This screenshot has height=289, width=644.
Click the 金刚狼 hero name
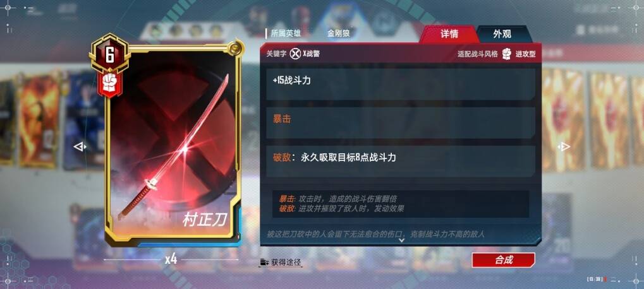pos(338,33)
